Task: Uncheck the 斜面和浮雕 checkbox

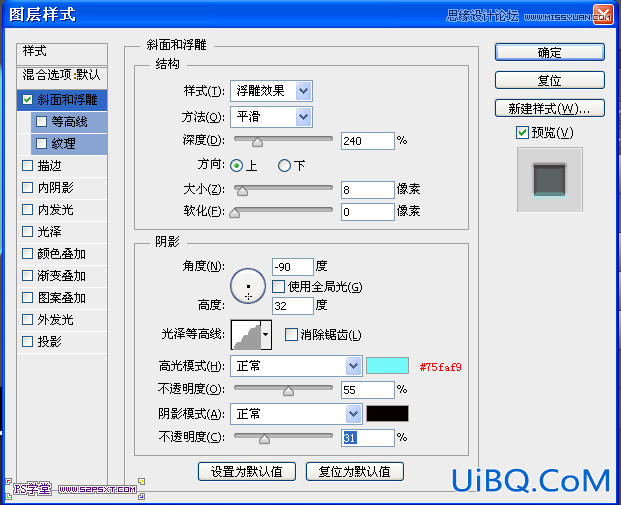Action: (x=27, y=99)
